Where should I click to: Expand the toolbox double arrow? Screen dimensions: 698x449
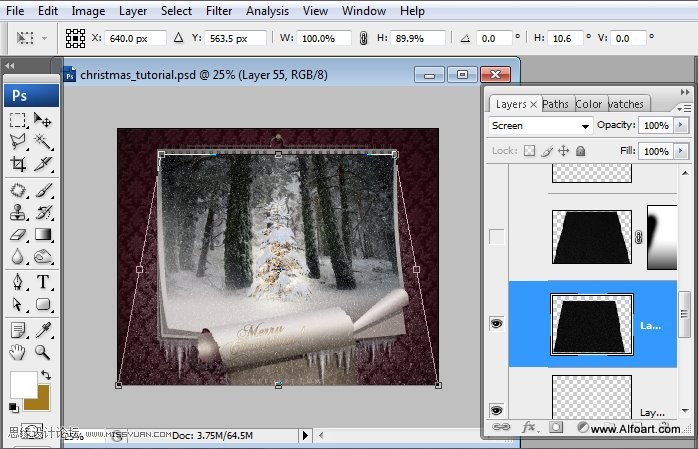tap(10, 66)
